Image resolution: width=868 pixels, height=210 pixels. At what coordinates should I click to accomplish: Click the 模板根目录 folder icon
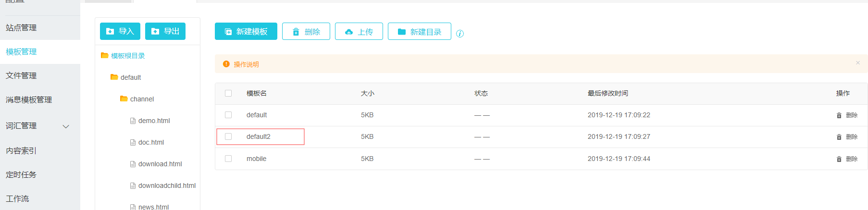(x=104, y=56)
